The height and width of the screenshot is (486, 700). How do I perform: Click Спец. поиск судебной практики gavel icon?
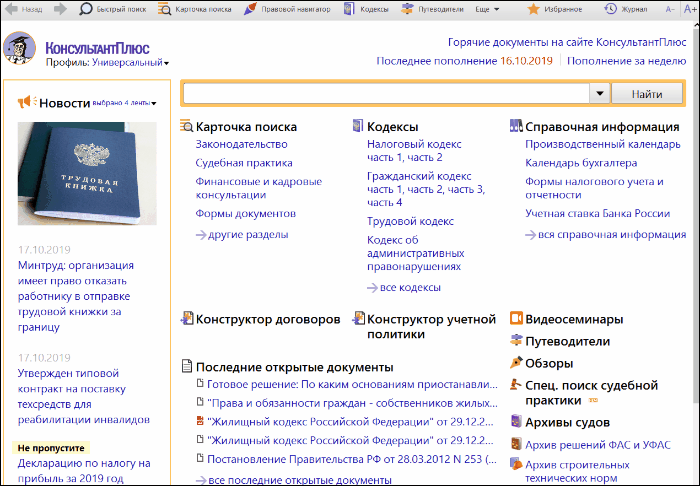(x=516, y=384)
